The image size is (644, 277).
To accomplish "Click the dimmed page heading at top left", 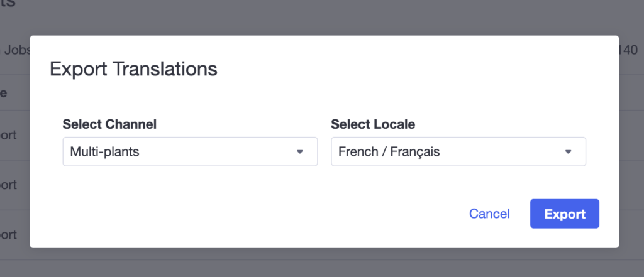I will click(x=9, y=5).
